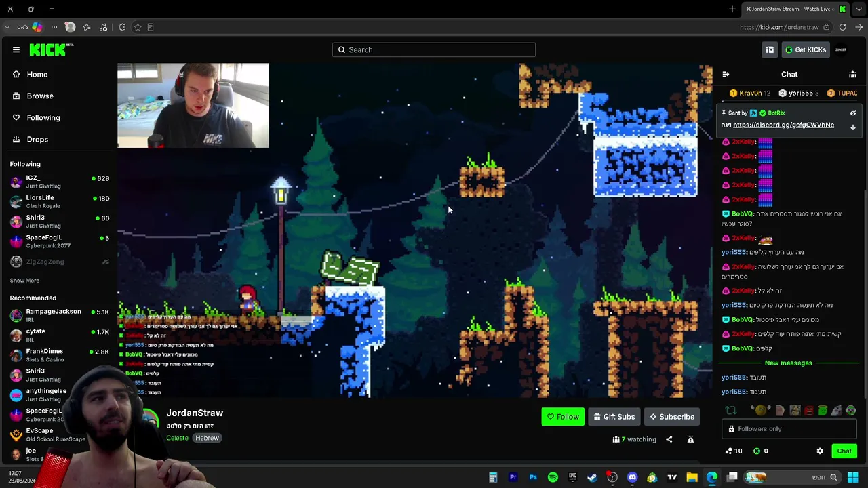Open offline ZigZagZong channel
This screenshot has width=868, height=488.
[x=58, y=262]
